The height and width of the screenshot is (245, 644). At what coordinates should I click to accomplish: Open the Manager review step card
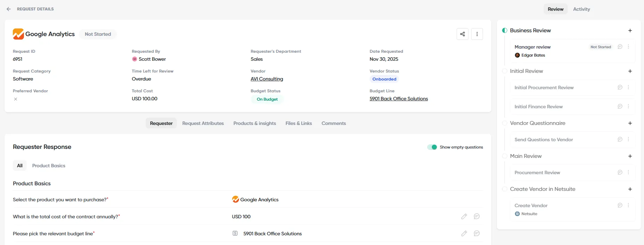(572, 51)
